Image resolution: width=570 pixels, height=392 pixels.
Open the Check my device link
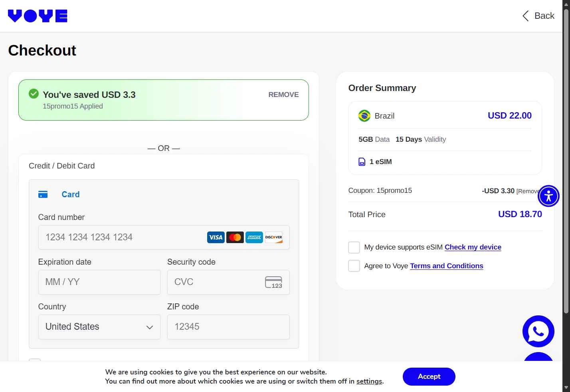coord(473,247)
